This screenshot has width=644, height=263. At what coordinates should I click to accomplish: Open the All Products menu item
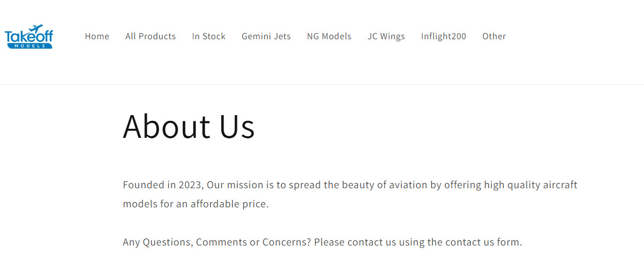click(150, 36)
